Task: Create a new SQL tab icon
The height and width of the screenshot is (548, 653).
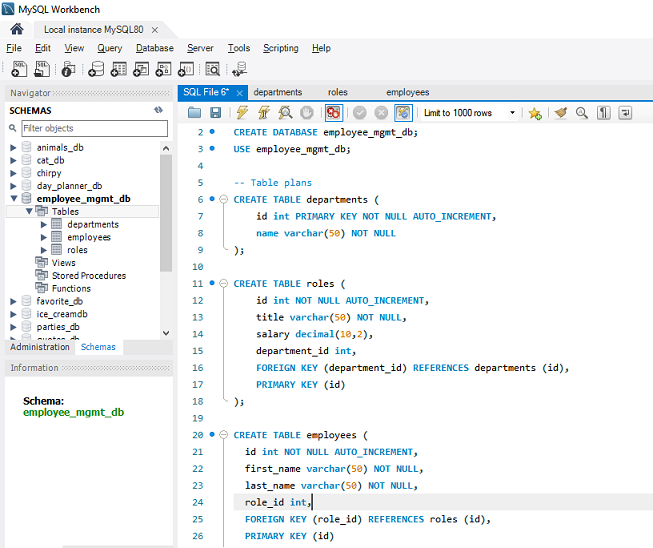Action: [19, 69]
